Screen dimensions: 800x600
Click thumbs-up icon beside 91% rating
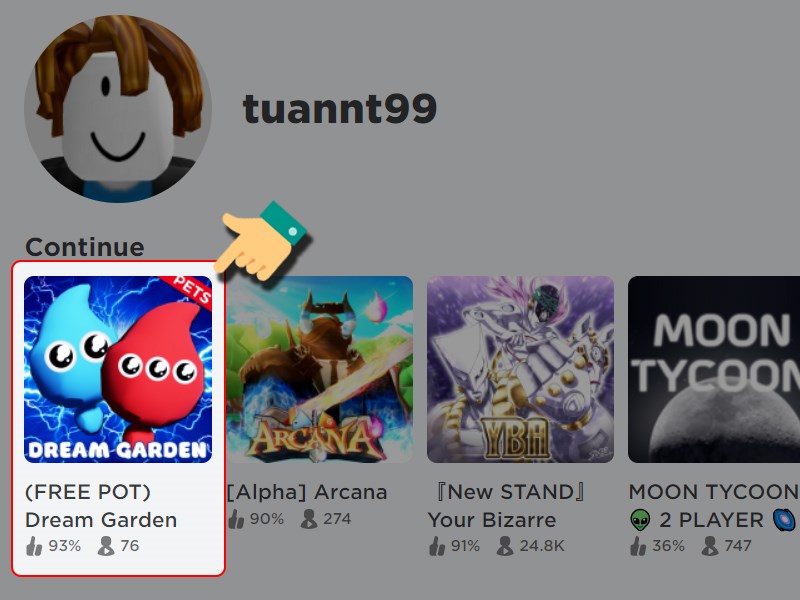coord(437,546)
